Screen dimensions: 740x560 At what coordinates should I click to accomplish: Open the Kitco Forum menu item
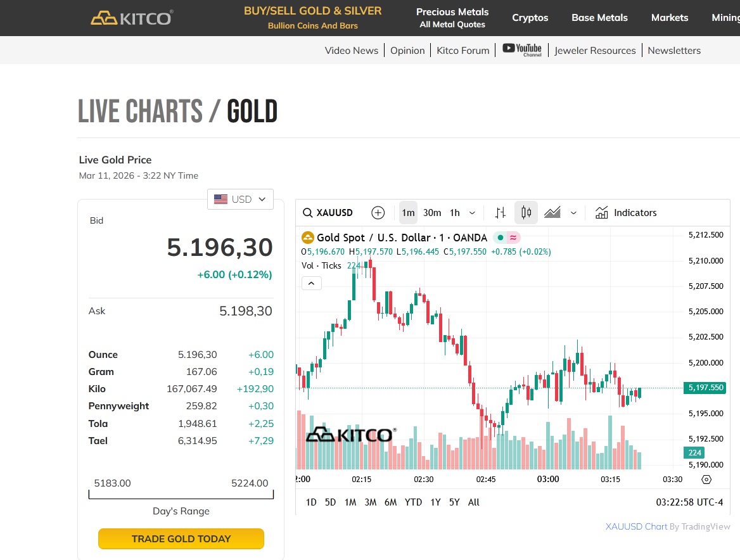click(462, 50)
